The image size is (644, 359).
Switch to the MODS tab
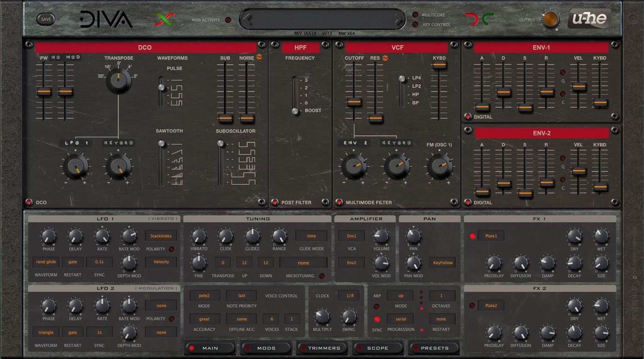click(x=266, y=348)
